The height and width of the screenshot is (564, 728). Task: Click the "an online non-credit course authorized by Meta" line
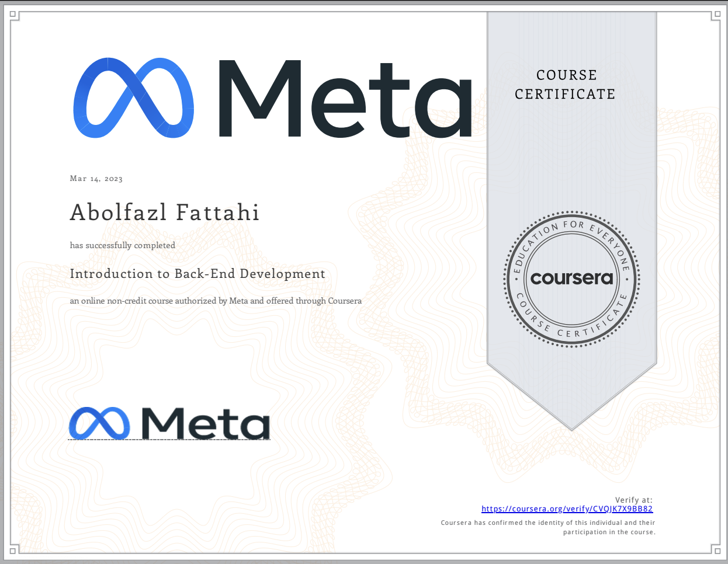(x=216, y=301)
